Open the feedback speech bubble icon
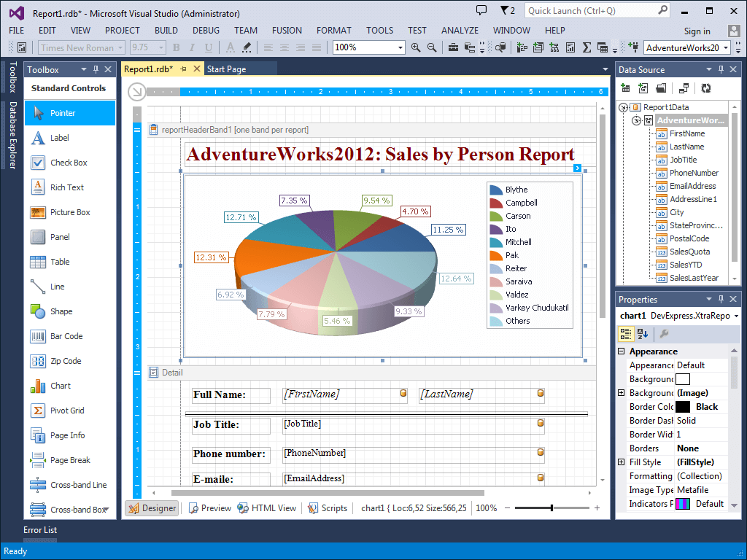The image size is (747, 560). 481,10
